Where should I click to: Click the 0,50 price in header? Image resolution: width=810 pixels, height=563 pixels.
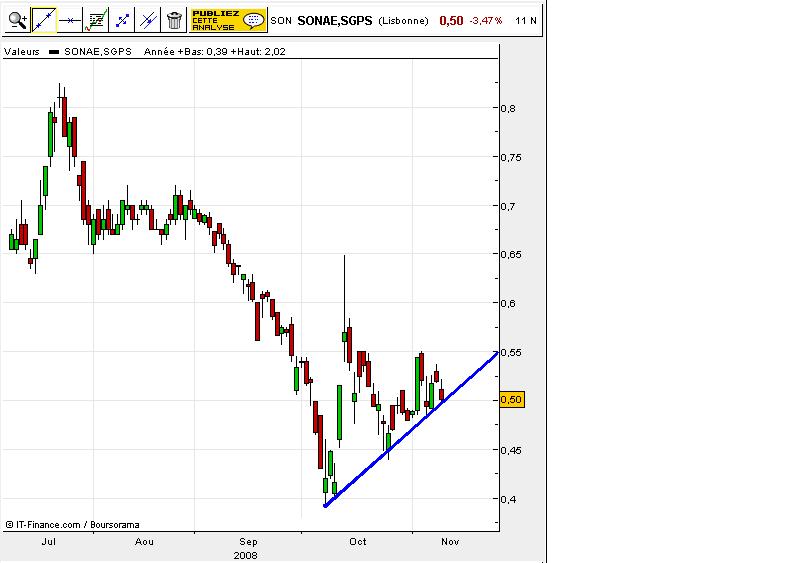[x=451, y=21]
